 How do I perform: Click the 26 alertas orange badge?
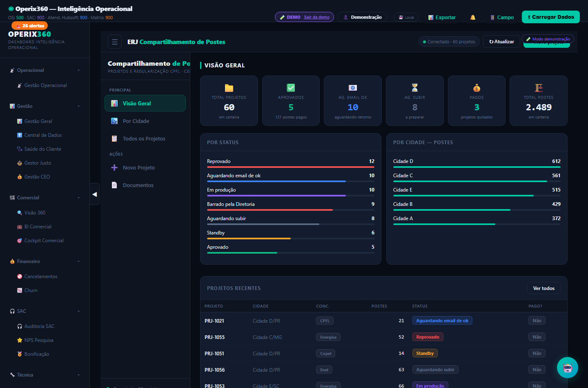click(x=30, y=26)
